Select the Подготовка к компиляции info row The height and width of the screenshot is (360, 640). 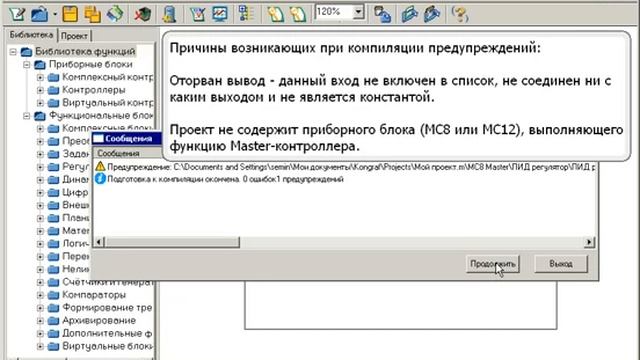click(x=219, y=179)
